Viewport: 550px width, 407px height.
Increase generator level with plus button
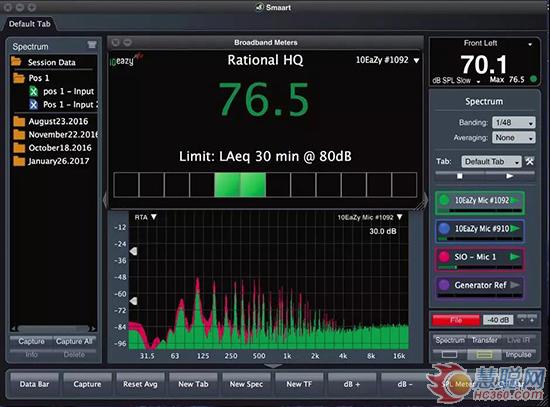[x=532, y=320]
